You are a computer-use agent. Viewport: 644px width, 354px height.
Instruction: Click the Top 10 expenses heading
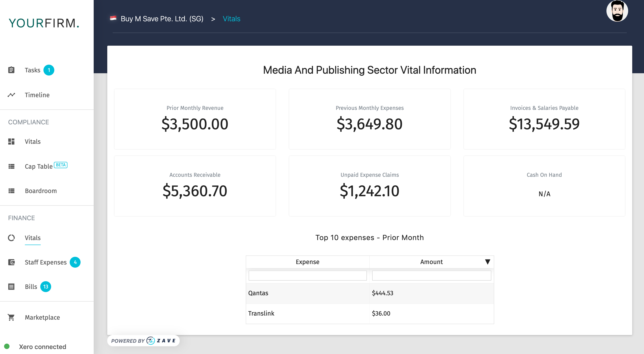pyautogui.click(x=370, y=237)
